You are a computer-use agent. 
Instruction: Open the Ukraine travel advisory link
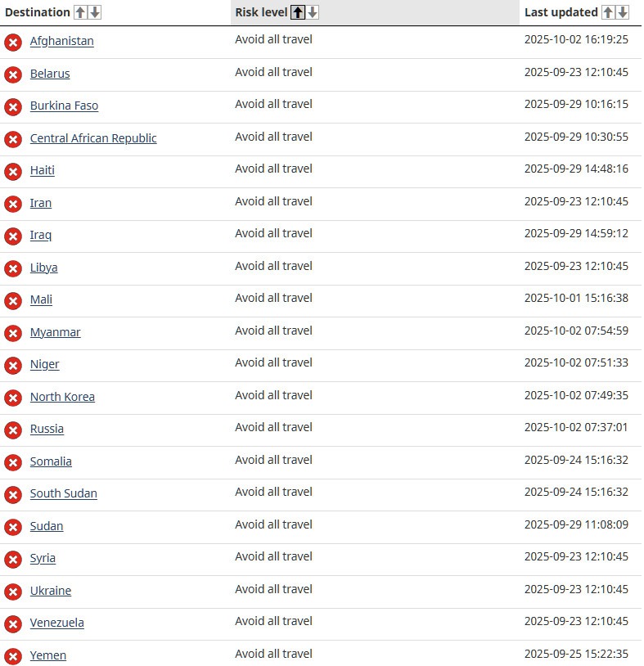click(51, 591)
